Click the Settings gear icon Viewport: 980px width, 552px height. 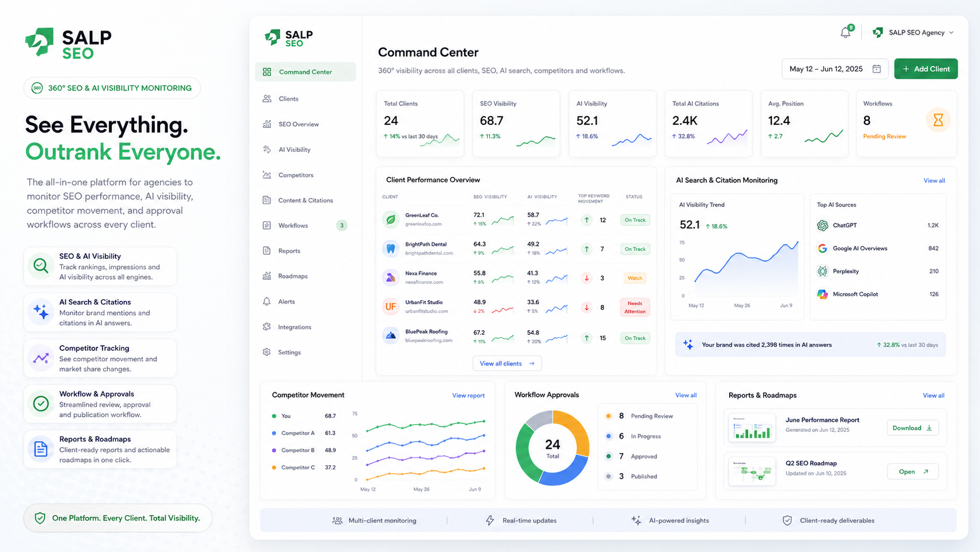[x=267, y=352]
